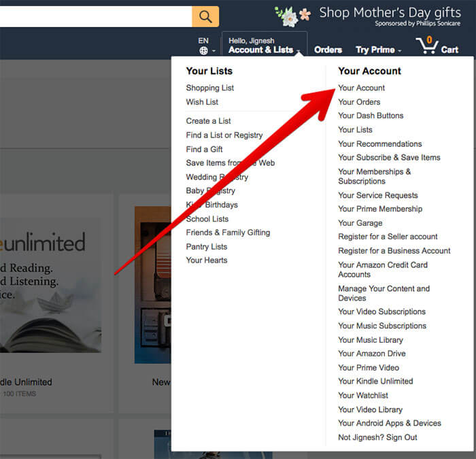Expand the EN language dropdown arrow
Viewport: 476px width, 459px height.
[x=214, y=51]
